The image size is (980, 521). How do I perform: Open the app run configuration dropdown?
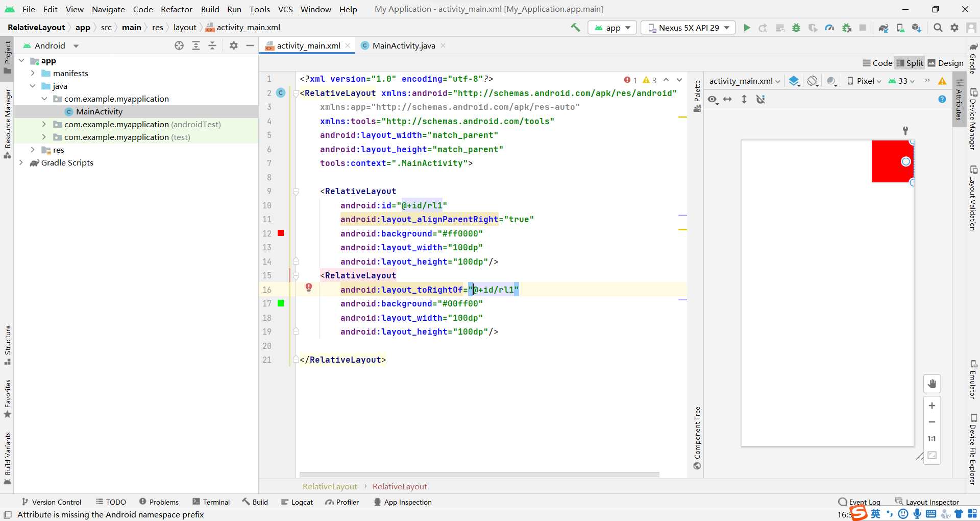[x=611, y=28]
